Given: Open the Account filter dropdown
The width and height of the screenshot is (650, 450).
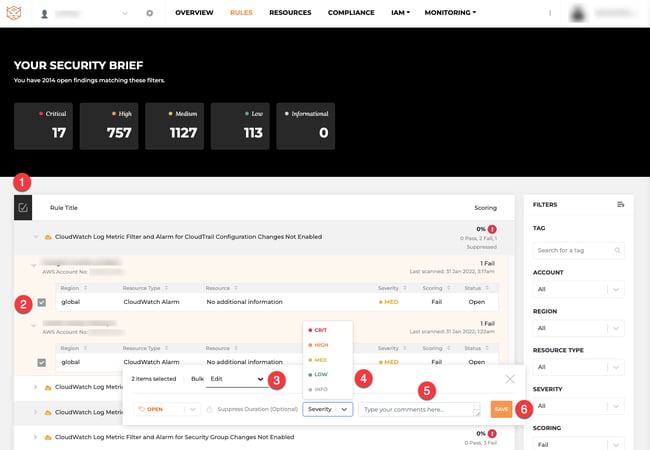Looking at the screenshot, I should point(578,289).
